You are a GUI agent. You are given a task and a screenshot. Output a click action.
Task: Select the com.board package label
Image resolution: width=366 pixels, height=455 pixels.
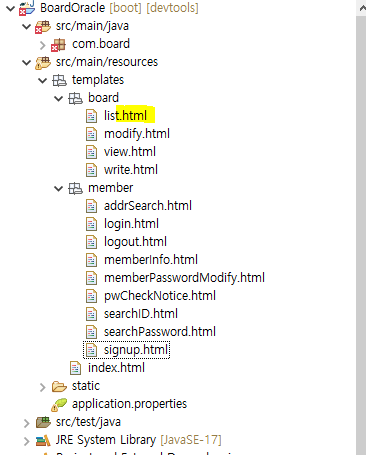click(101, 44)
